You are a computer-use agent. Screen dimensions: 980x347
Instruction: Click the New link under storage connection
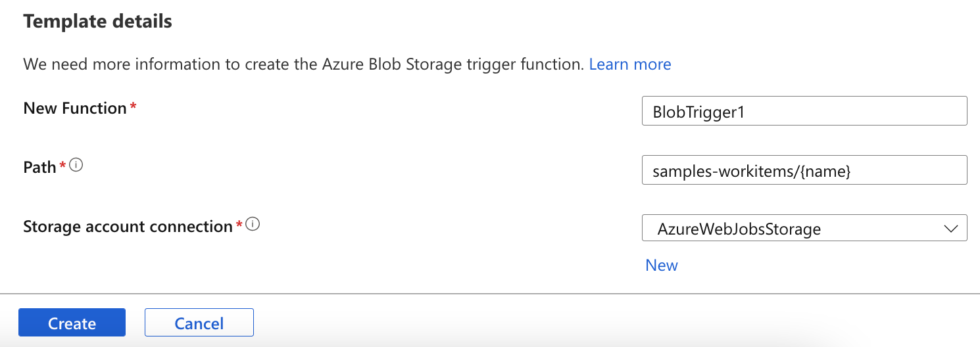[661, 265]
